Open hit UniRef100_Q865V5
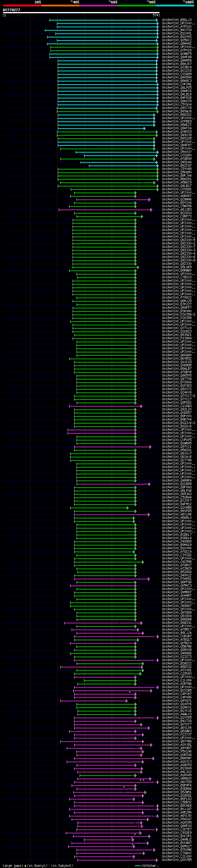The image size is (197, 868). [177, 375]
